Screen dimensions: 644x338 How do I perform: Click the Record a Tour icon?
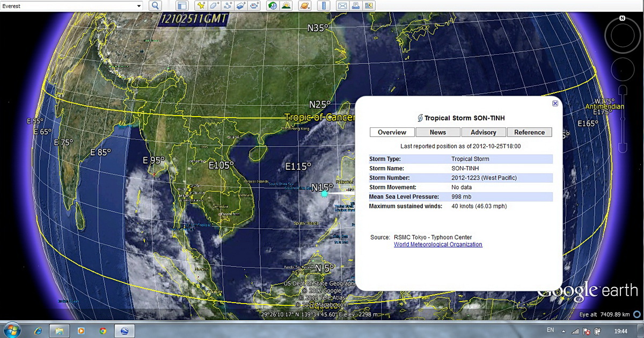click(254, 5)
